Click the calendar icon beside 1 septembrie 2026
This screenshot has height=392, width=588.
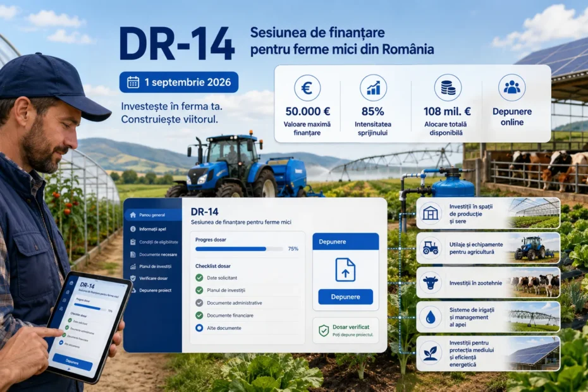(x=133, y=82)
